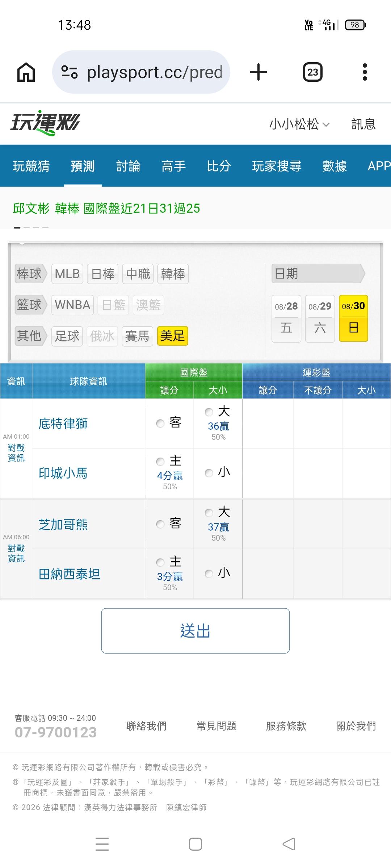The height and width of the screenshot is (868, 391).
Task: Select the 足球 button
Action: [67, 336]
